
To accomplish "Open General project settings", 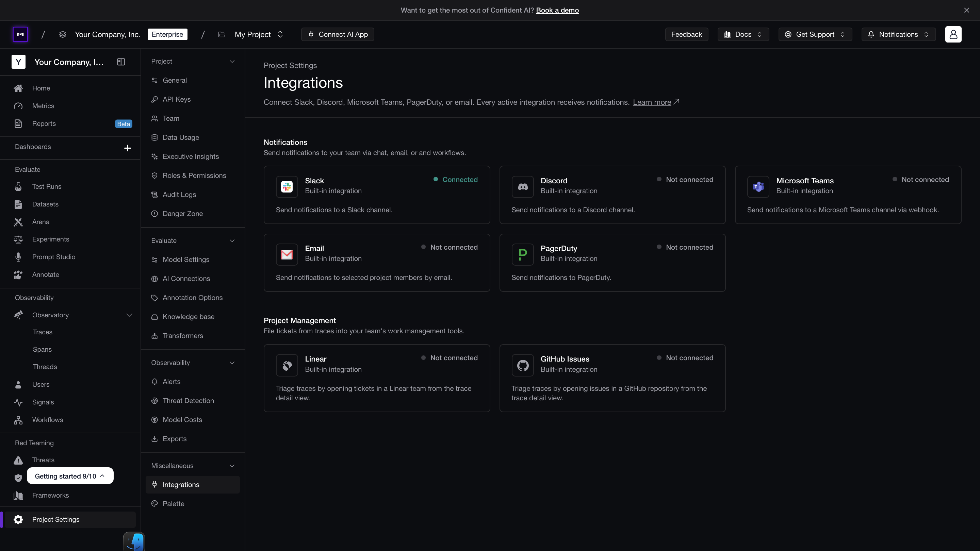I will pyautogui.click(x=193, y=80).
